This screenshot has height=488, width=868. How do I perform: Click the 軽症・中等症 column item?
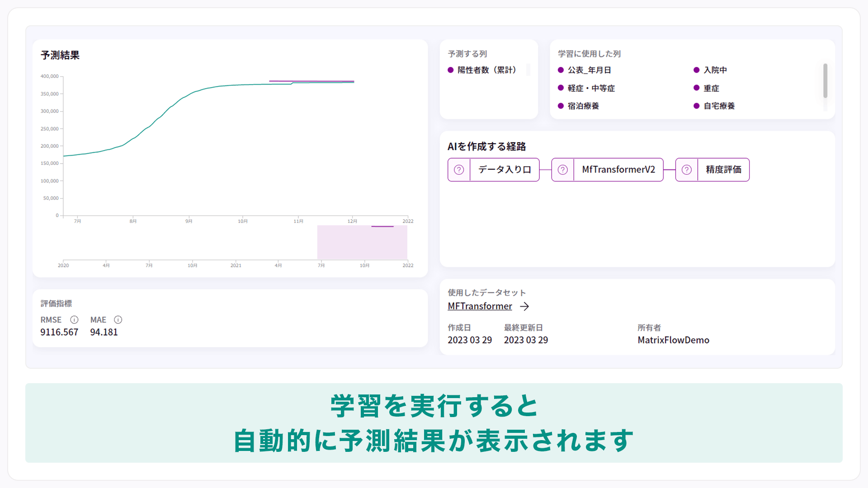click(591, 88)
